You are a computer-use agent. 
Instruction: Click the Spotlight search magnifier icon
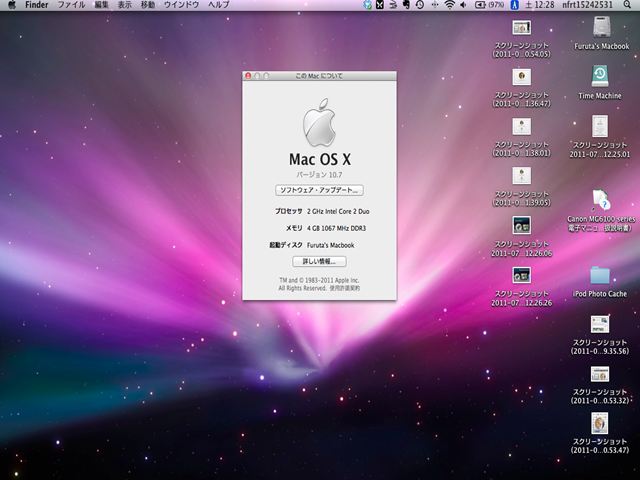click(x=627, y=5)
